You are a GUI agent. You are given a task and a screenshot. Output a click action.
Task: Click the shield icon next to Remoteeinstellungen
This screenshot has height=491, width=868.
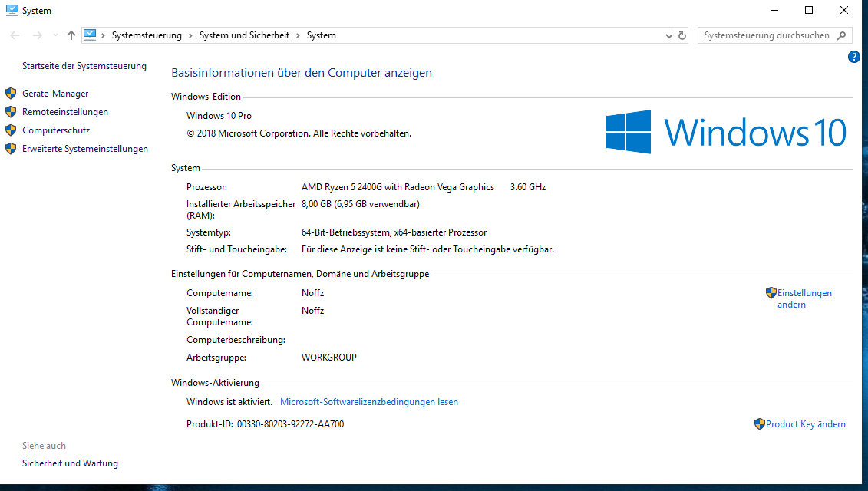(x=11, y=112)
